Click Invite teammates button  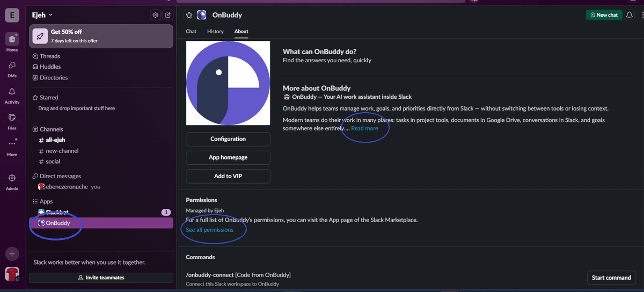pos(101,278)
